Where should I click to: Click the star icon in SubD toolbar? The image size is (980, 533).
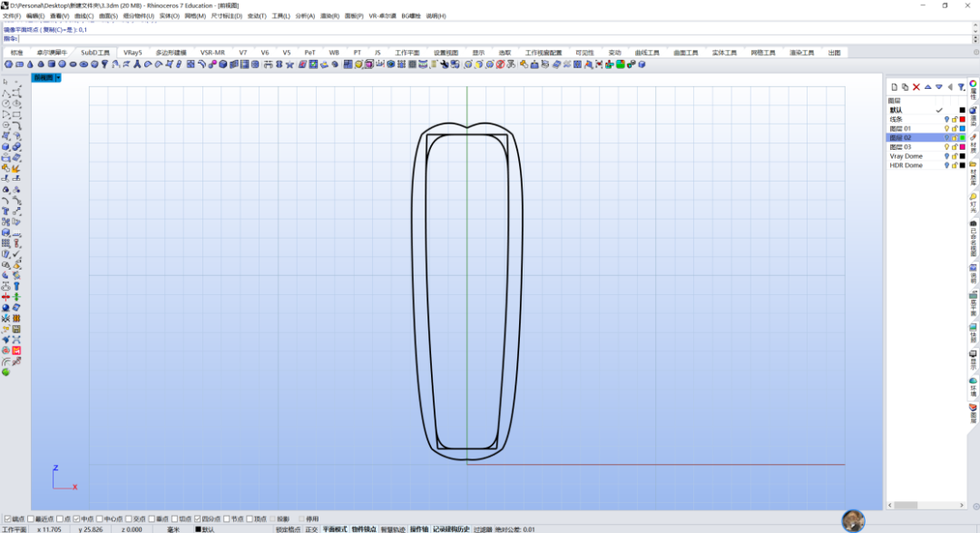pos(290,64)
